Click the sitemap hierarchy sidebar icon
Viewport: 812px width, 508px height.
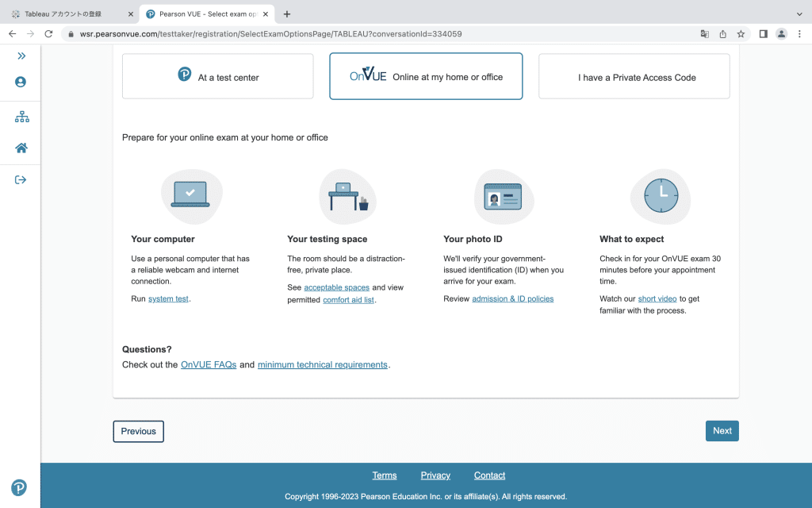pyautogui.click(x=21, y=117)
